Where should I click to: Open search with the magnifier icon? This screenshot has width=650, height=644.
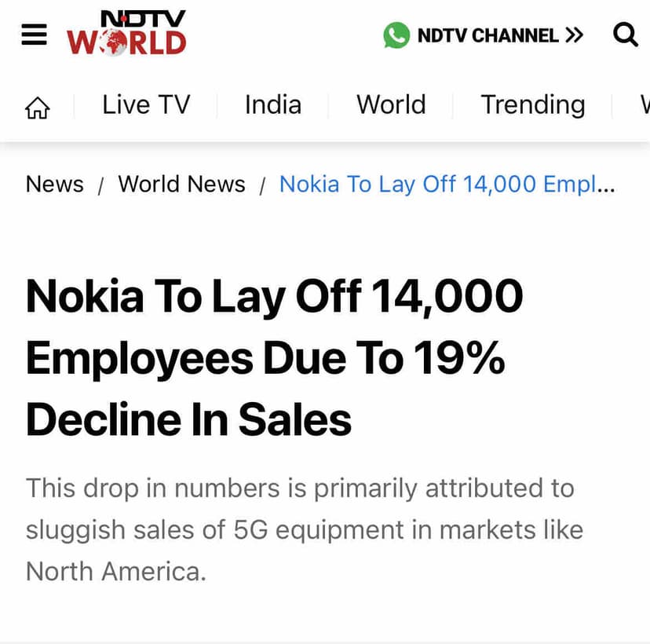[625, 35]
